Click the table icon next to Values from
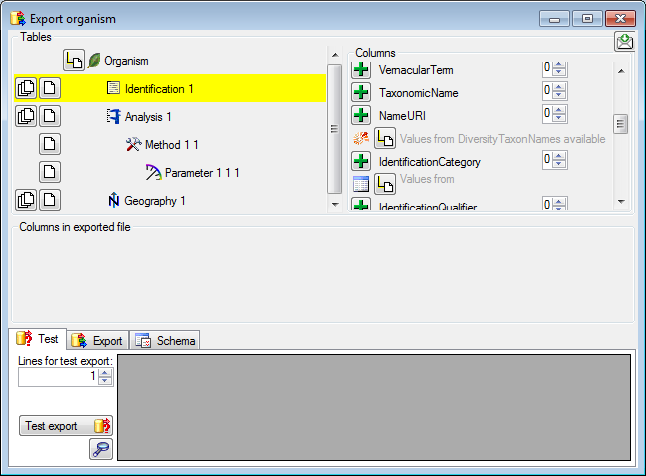The height and width of the screenshot is (476, 646). click(x=361, y=184)
